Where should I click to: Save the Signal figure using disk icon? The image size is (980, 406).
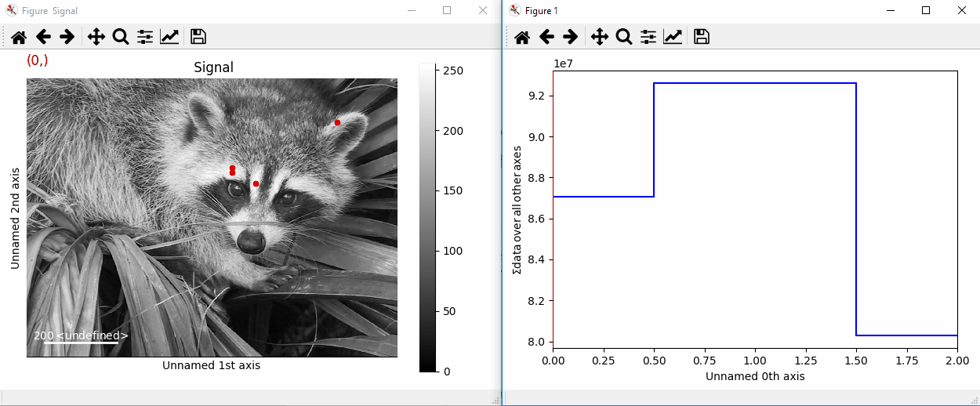pyautogui.click(x=198, y=37)
